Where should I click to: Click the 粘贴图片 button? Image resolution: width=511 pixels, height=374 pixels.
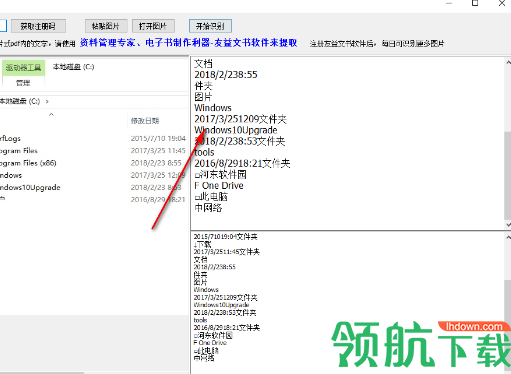106,26
